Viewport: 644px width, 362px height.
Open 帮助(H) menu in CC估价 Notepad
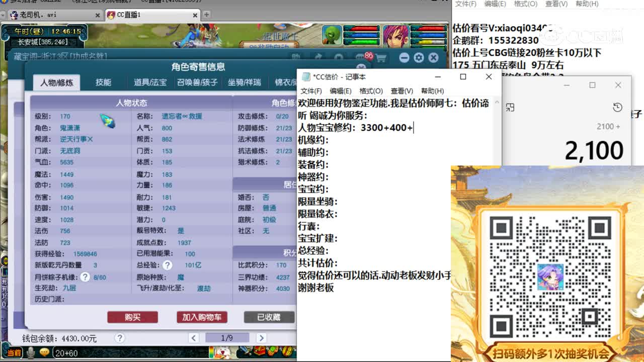click(x=432, y=91)
